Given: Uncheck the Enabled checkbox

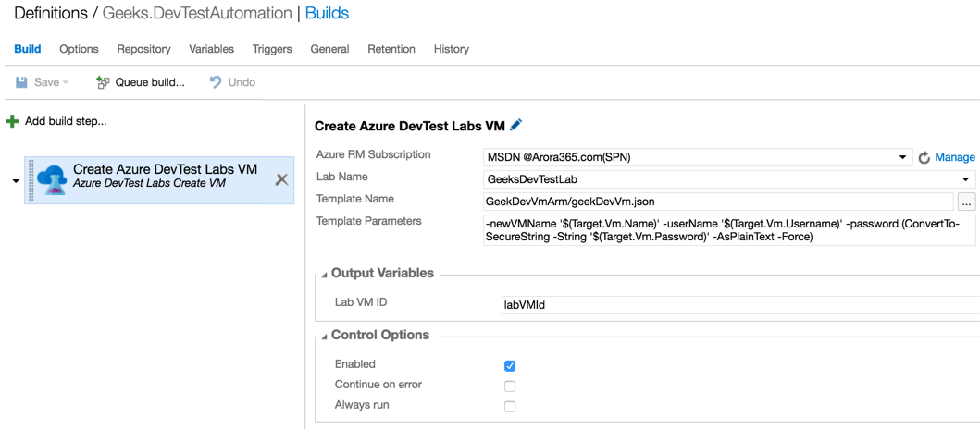Looking at the screenshot, I should pyautogui.click(x=510, y=366).
